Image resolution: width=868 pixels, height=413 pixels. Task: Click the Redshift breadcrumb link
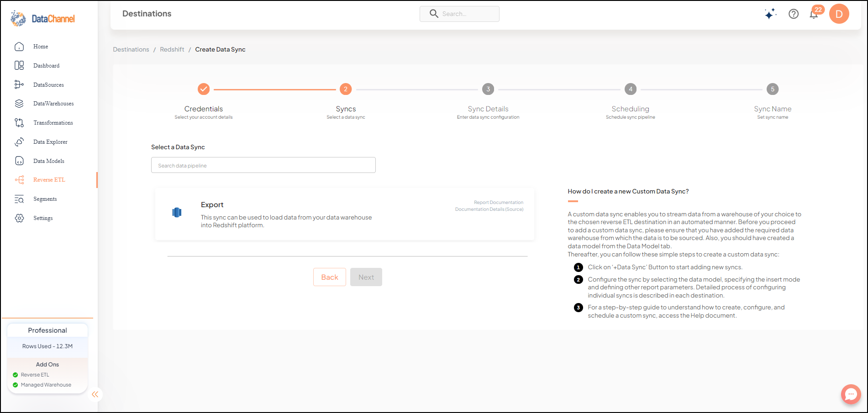point(172,49)
